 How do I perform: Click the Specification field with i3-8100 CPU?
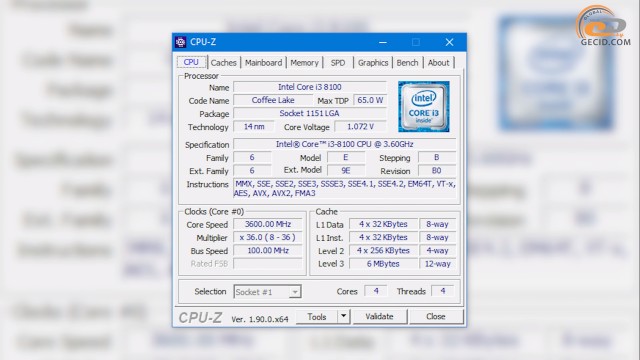(344, 144)
